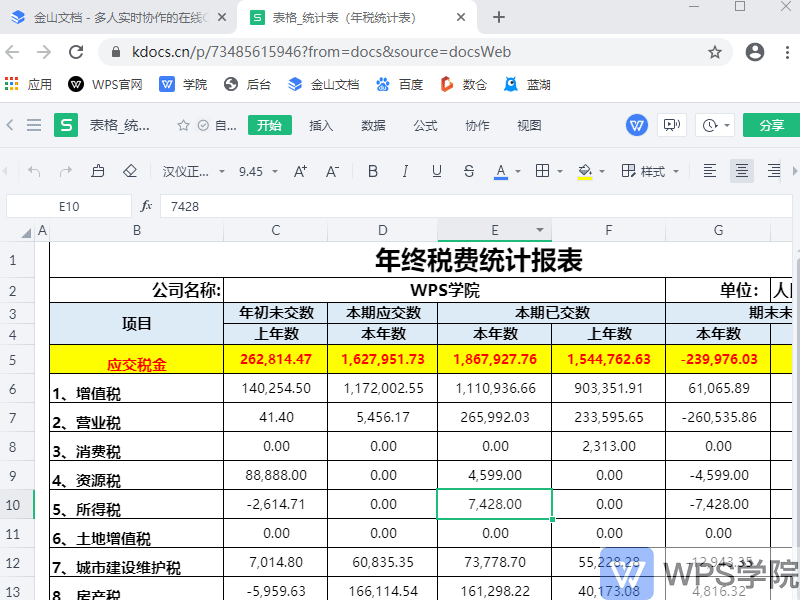800x600 pixels.
Task: Toggle underline formatting
Action: [437, 171]
